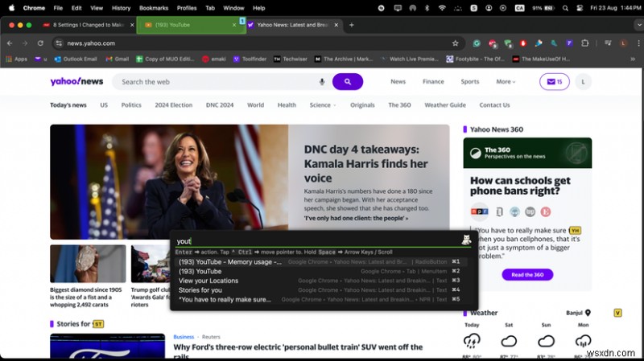
Task: Select the (193) YouTube tab result
Action: pyautogui.click(x=320, y=271)
